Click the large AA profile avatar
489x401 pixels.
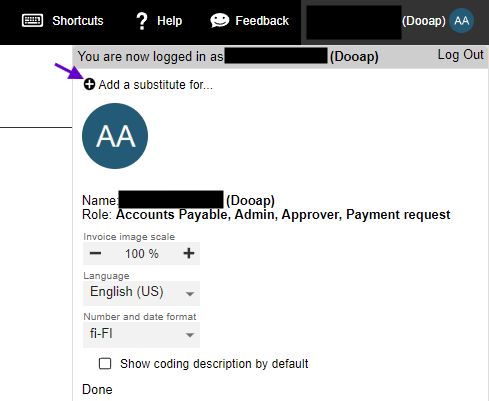coord(115,136)
